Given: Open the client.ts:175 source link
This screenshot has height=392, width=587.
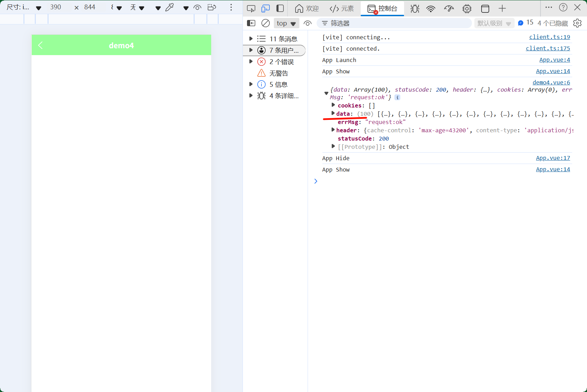Looking at the screenshot, I should (548, 48).
